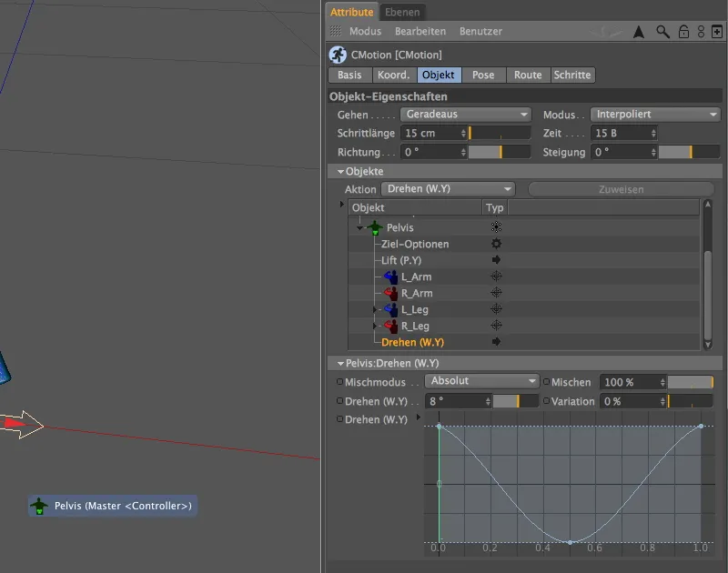This screenshot has height=573, width=728.
Task: Click the crosshair Typ icon beside R_Arm
Action: click(496, 293)
